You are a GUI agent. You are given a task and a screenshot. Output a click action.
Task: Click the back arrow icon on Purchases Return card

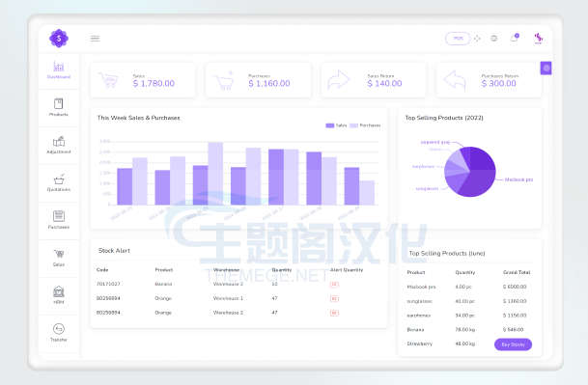455,80
